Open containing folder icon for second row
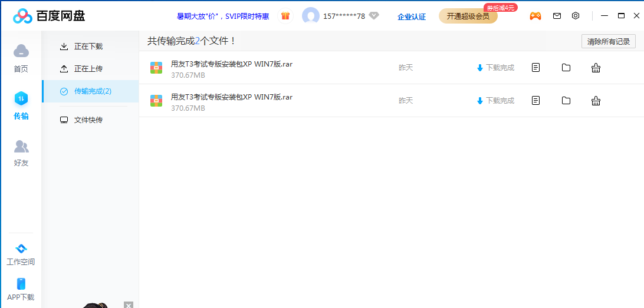Screen dimensions: 644x308 pos(566,101)
